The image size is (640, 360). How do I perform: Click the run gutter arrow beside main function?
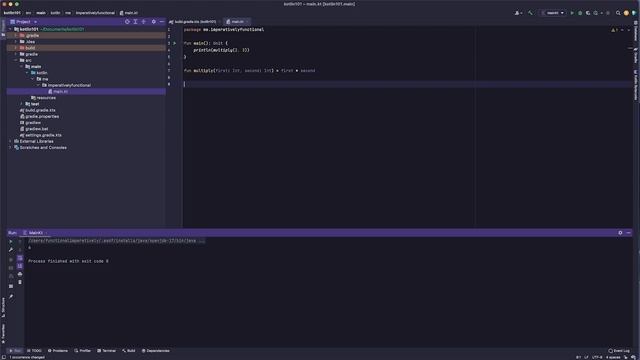tap(175, 43)
